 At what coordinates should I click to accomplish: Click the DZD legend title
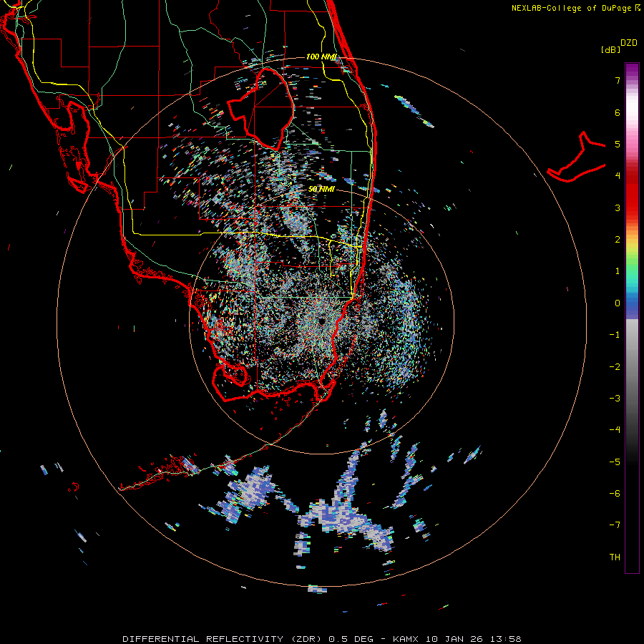coord(629,43)
